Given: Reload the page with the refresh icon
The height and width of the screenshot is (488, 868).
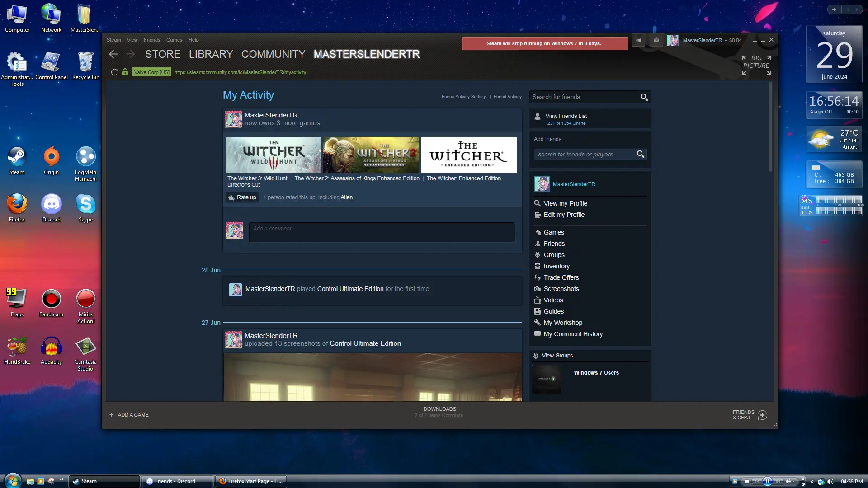Looking at the screenshot, I should [114, 72].
